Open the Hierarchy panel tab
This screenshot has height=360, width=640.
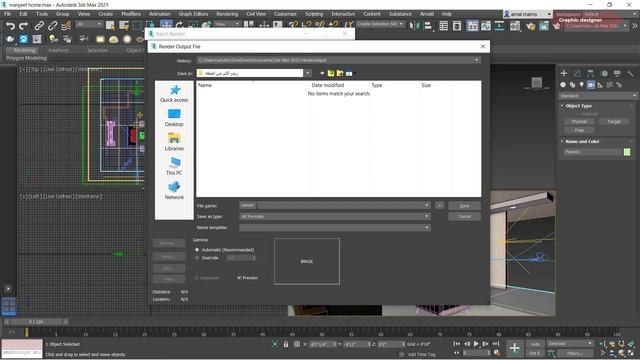[591, 73]
